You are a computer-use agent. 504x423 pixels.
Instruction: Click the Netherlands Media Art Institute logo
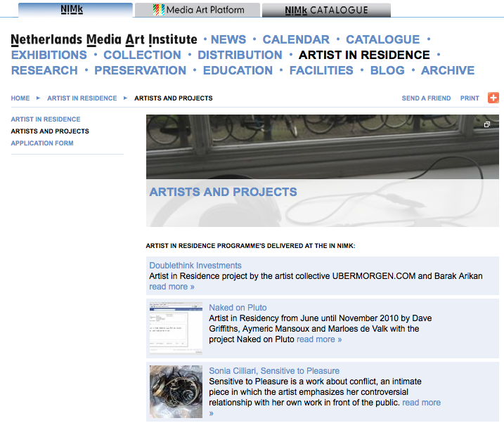pyautogui.click(x=104, y=39)
